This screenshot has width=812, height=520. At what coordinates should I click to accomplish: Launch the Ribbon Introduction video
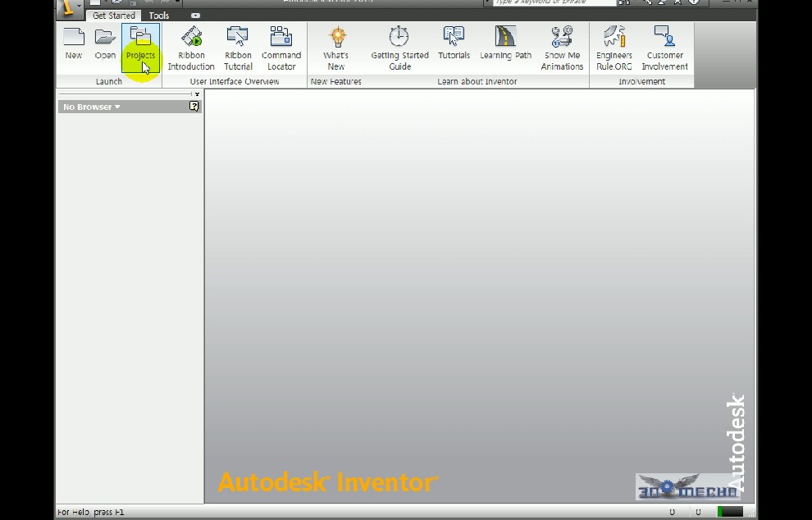pyautogui.click(x=191, y=48)
